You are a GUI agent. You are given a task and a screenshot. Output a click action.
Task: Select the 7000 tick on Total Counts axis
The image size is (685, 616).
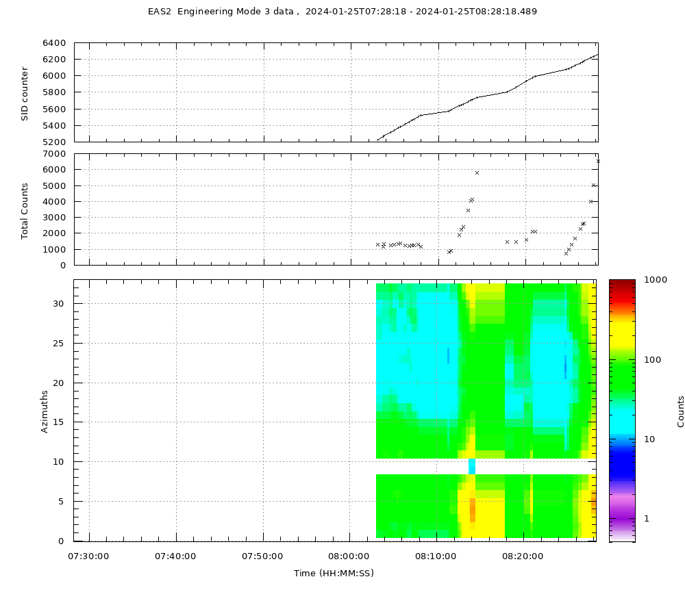click(x=54, y=154)
